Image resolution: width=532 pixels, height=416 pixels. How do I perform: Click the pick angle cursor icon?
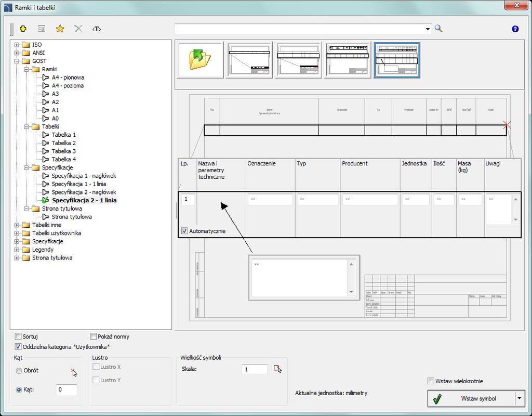coord(74,372)
